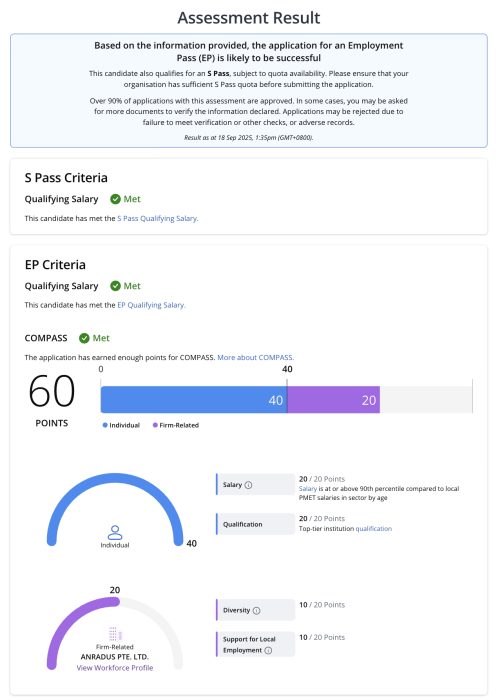Select the Firm-Related legend dot
This screenshot has width=500, height=699.
(155, 425)
